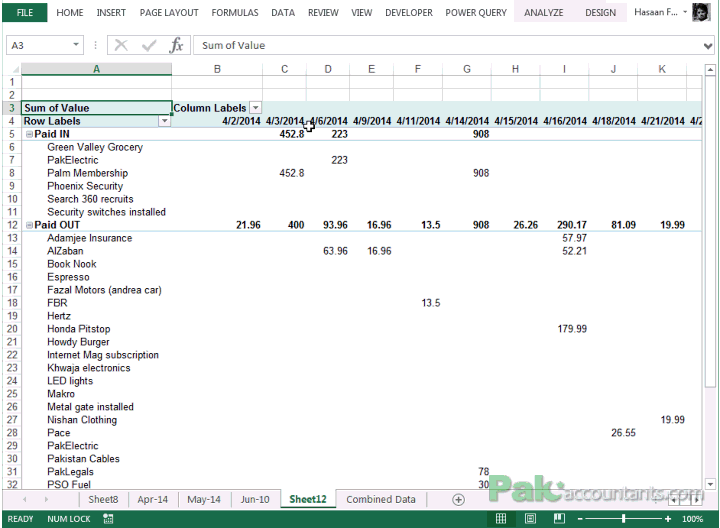The height and width of the screenshot is (528, 720).
Task: Click zoom in plus icon
Action: (x=668, y=519)
